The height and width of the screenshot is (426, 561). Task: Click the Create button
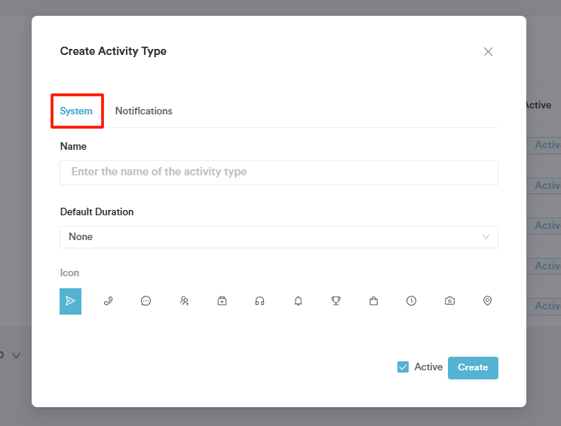(x=473, y=368)
